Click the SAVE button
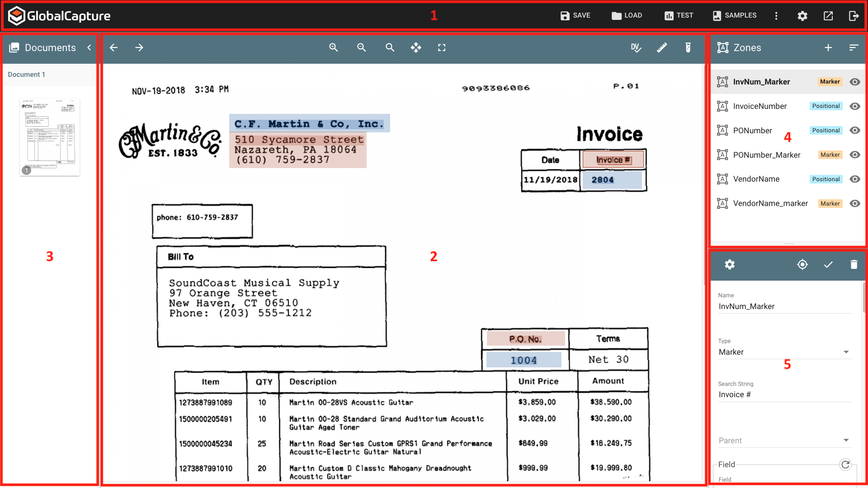This screenshot has height=488, width=868. (x=575, y=16)
